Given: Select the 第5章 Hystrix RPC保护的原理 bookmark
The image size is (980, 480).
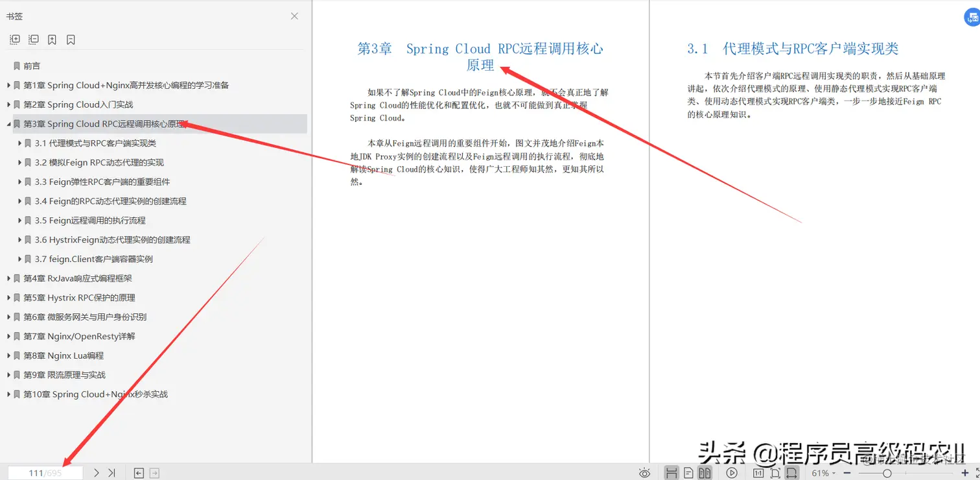Looking at the screenshot, I should point(78,297).
